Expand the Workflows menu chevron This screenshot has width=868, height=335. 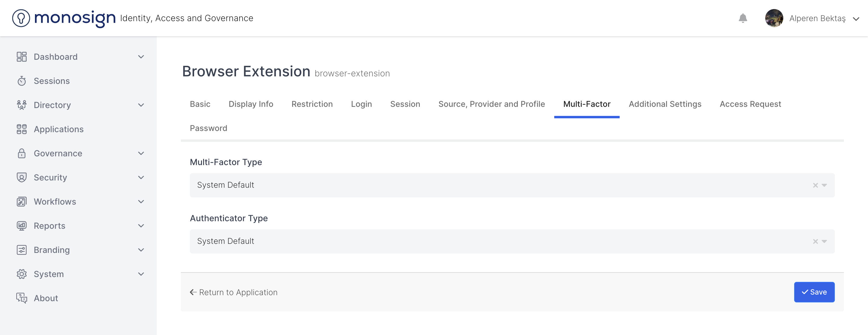coord(141,202)
